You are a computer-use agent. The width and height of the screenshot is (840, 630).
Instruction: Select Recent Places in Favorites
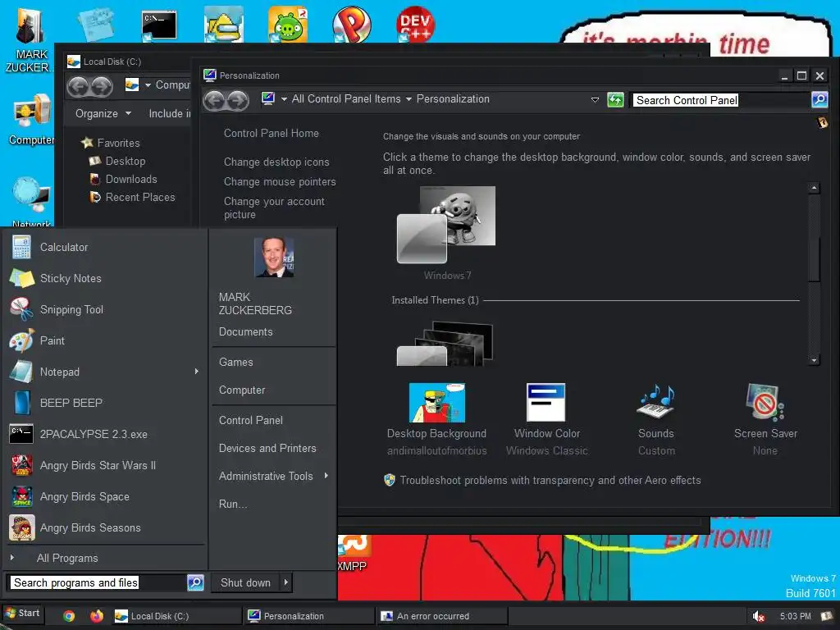[140, 198]
